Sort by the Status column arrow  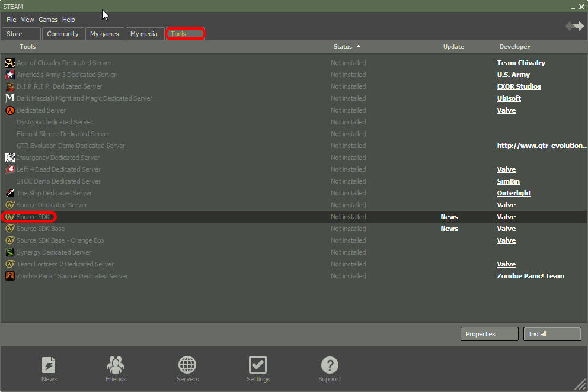pyautogui.click(x=358, y=46)
